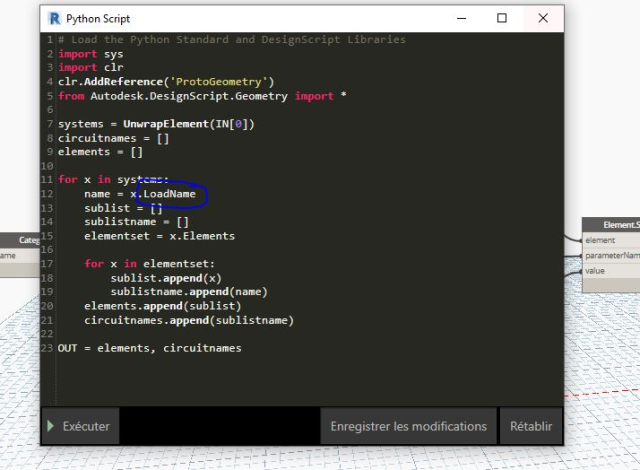The image size is (640, 470).
Task: Click 'circuitnames.append(sublistname)' on line 21
Action: pos(189,320)
